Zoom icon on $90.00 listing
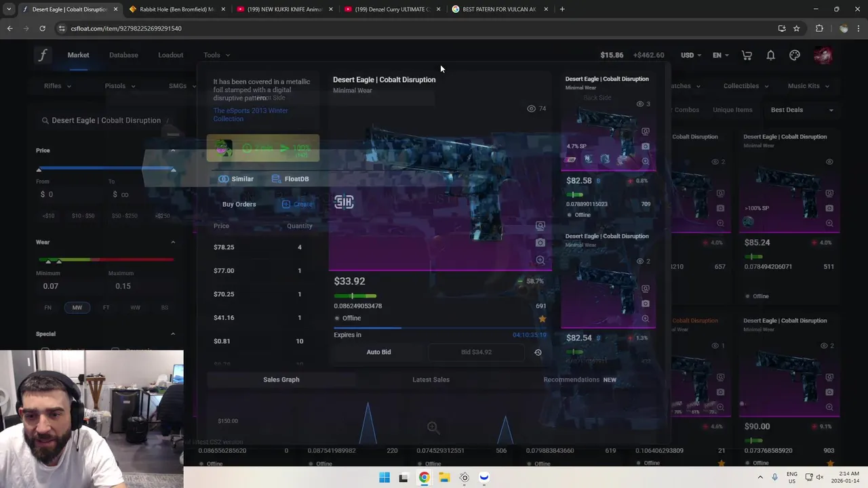This screenshot has height=488, width=868. pos(829,407)
